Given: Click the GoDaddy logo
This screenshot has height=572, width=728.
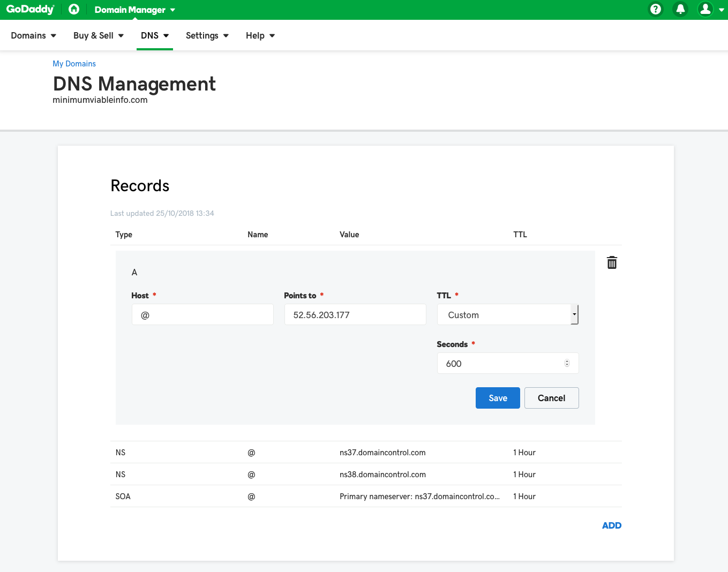Looking at the screenshot, I should coord(30,10).
